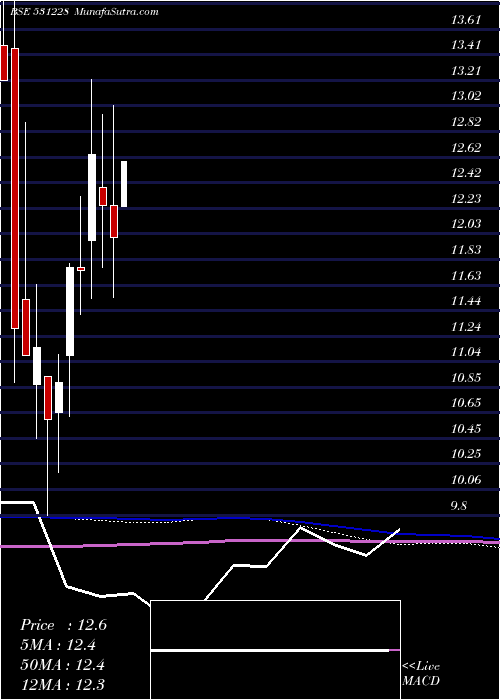Click the 10.45 price axis label
Screen dimensions: 500x700
(x=466, y=429)
